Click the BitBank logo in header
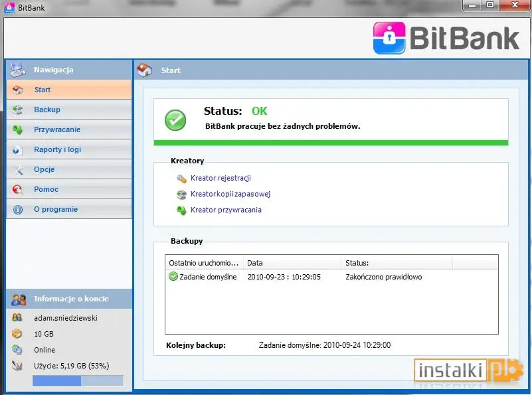This screenshot has height=395, width=532. 446,38
